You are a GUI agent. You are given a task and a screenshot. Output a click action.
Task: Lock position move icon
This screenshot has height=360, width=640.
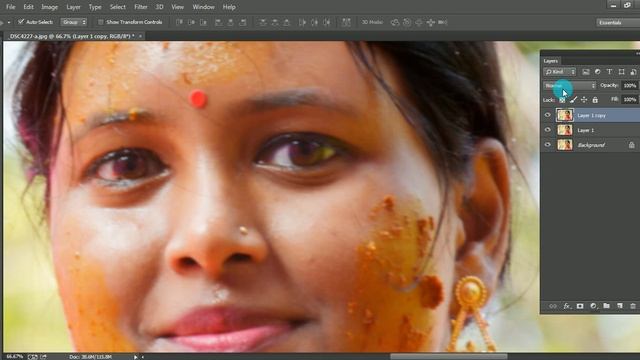(x=584, y=100)
